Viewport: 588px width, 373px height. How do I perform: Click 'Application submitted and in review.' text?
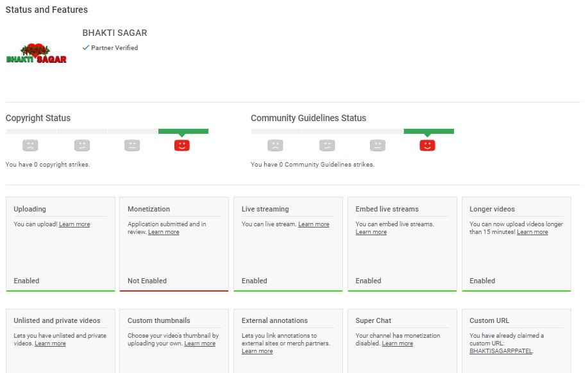tap(167, 228)
